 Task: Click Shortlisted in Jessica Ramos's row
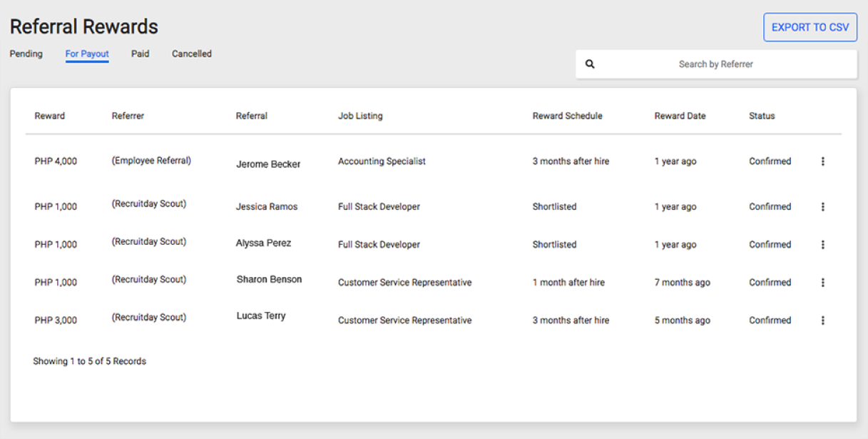[554, 206]
